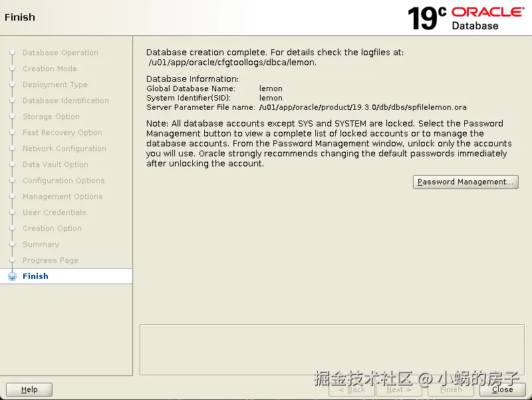Click the Storage Option step bullet
The height and width of the screenshot is (400, 532).
[x=12, y=116]
